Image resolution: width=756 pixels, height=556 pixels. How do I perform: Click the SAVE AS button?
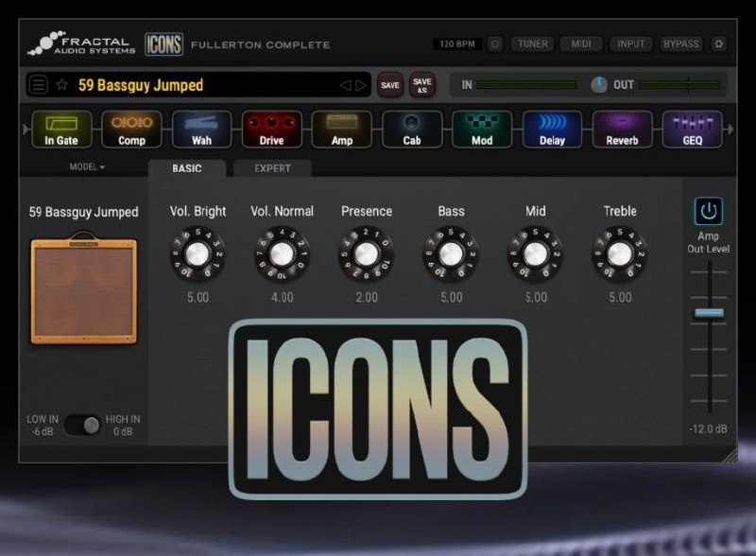[422, 85]
